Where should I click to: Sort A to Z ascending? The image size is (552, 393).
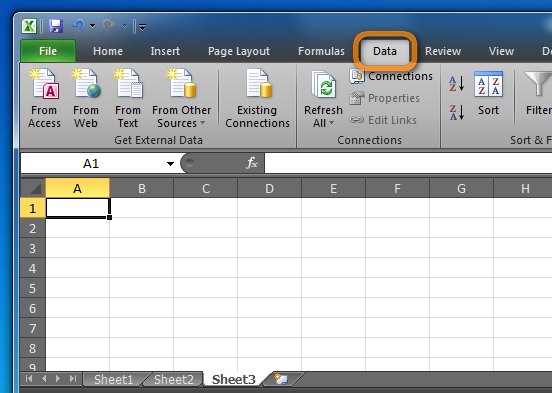457,83
